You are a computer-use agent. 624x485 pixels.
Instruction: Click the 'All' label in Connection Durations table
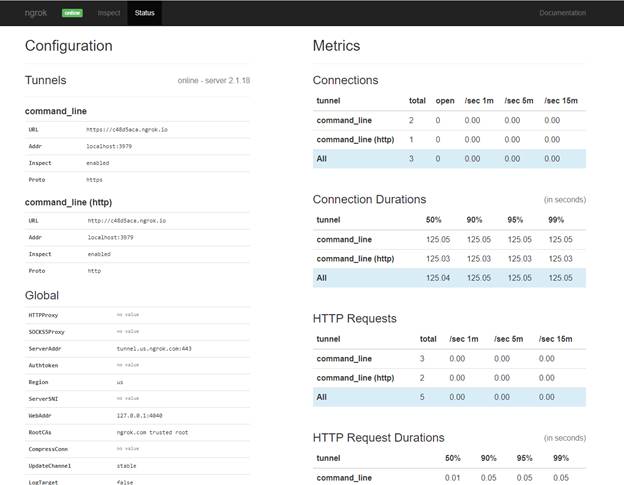coord(322,278)
